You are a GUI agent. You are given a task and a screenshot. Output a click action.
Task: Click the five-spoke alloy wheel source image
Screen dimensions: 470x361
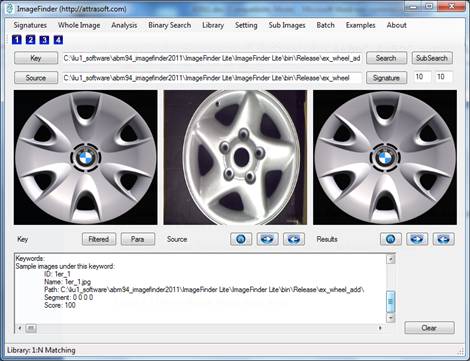(x=235, y=157)
